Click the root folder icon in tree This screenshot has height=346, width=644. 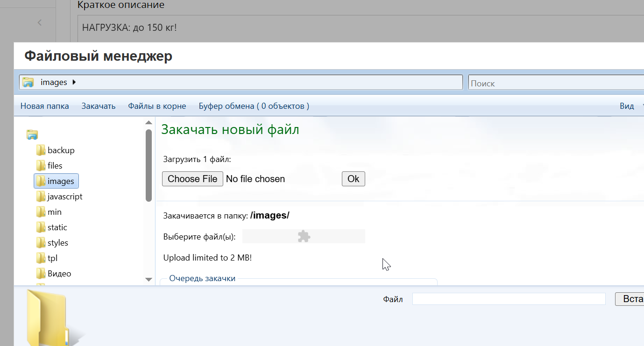click(32, 135)
